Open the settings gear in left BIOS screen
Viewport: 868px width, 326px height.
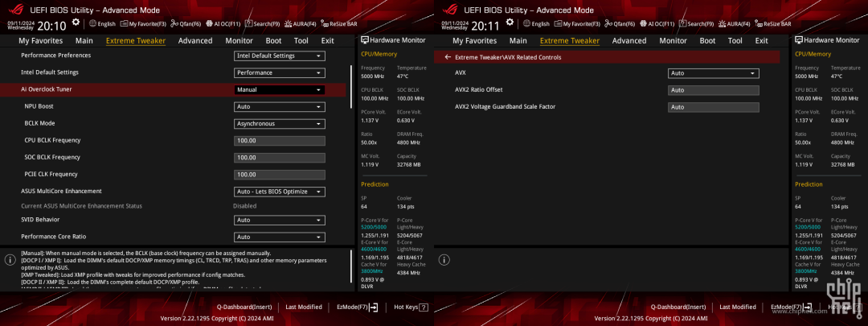(x=76, y=23)
